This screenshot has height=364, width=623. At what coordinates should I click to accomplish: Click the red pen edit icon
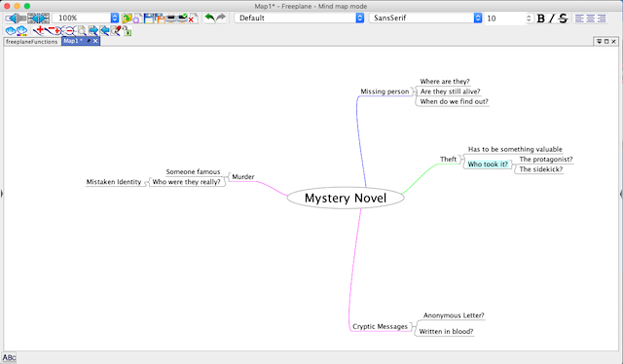coord(116,30)
